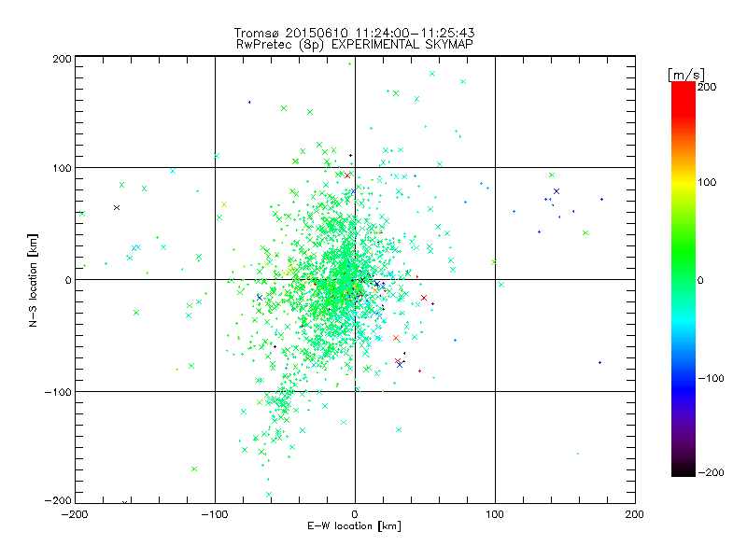Click the color bar's "0" tick label
Image resolution: width=747 pixels, height=560 pixels.
[x=700, y=280]
